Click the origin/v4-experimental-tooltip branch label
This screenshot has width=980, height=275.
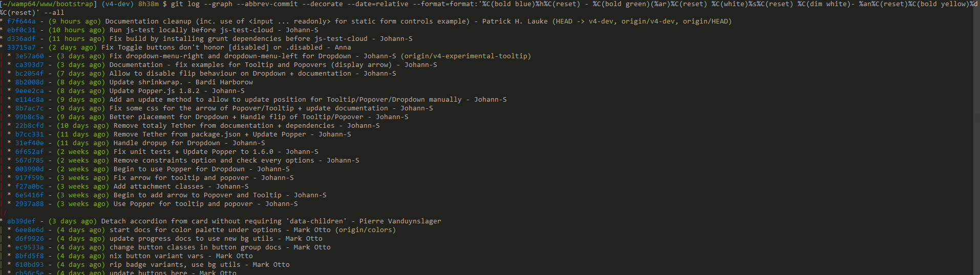[466, 56]
